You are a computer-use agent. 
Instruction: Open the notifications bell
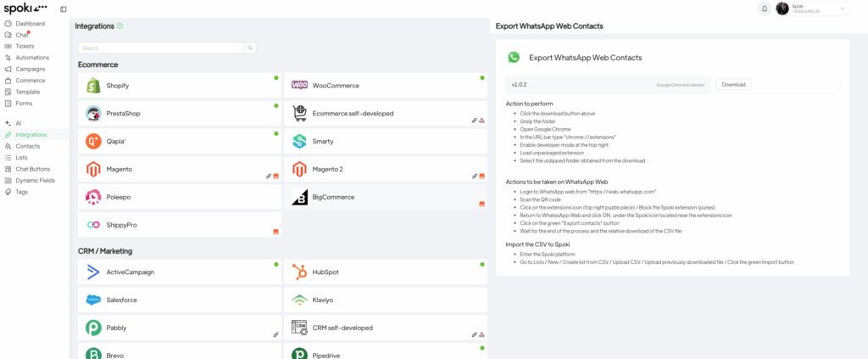[765, 8]
